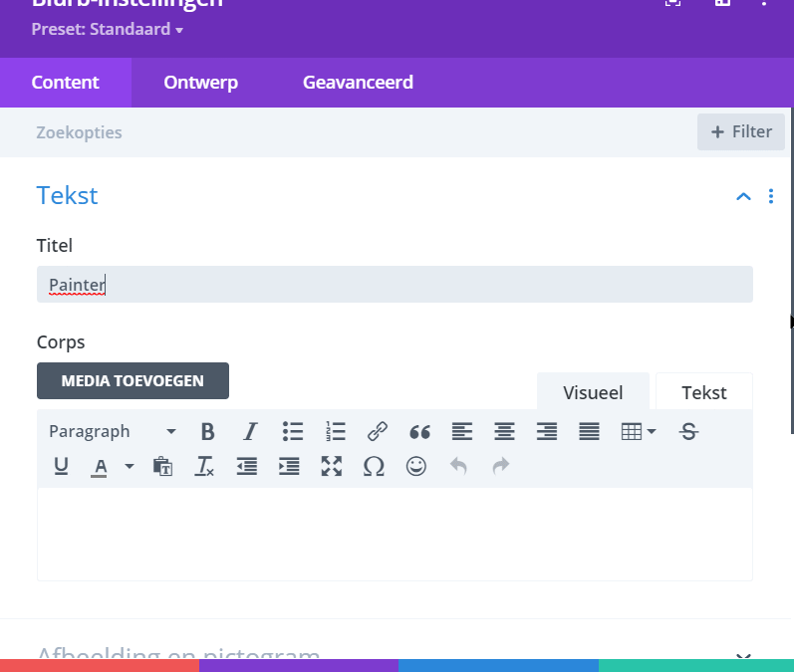Center align the text
Screen dimensions: 794x672
[505, 431]
